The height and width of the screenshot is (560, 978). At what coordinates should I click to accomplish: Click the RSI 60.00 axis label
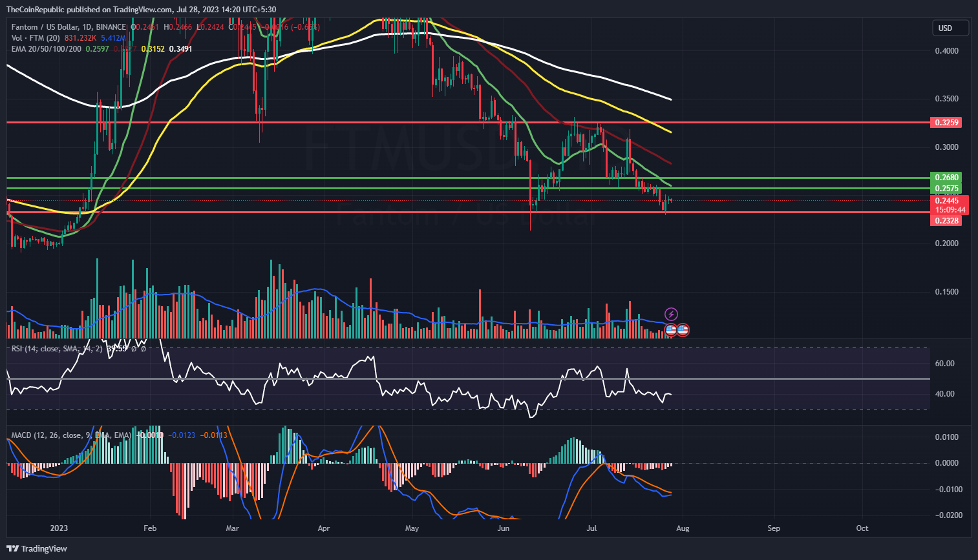pos(945,364)
